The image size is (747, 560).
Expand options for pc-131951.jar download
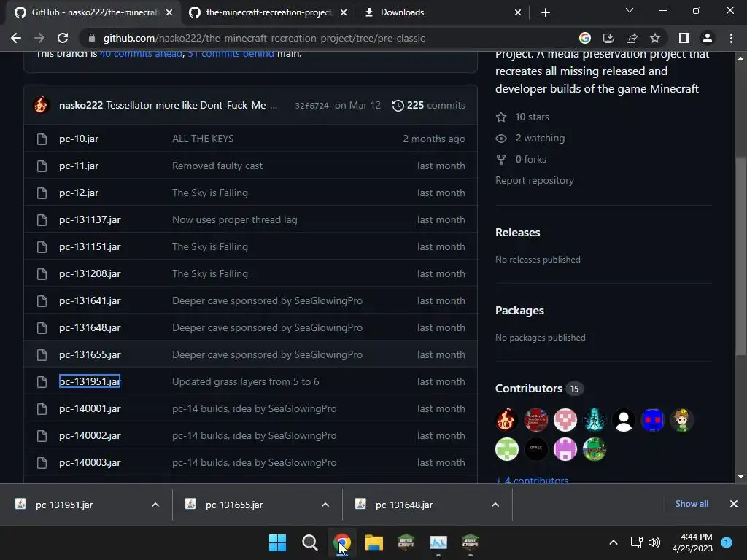tap(155, 505)
